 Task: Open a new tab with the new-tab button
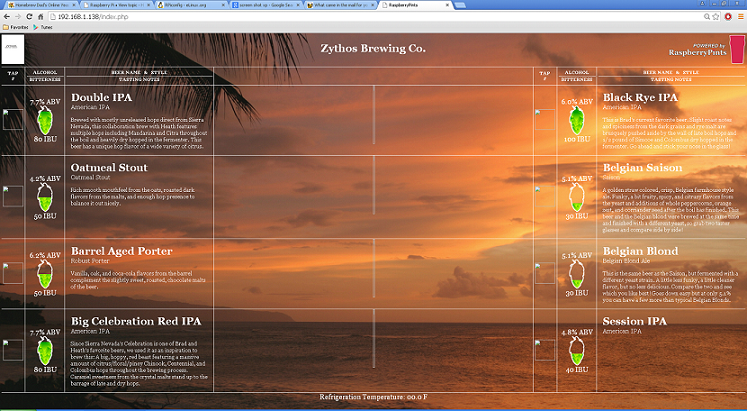point(460,5)
